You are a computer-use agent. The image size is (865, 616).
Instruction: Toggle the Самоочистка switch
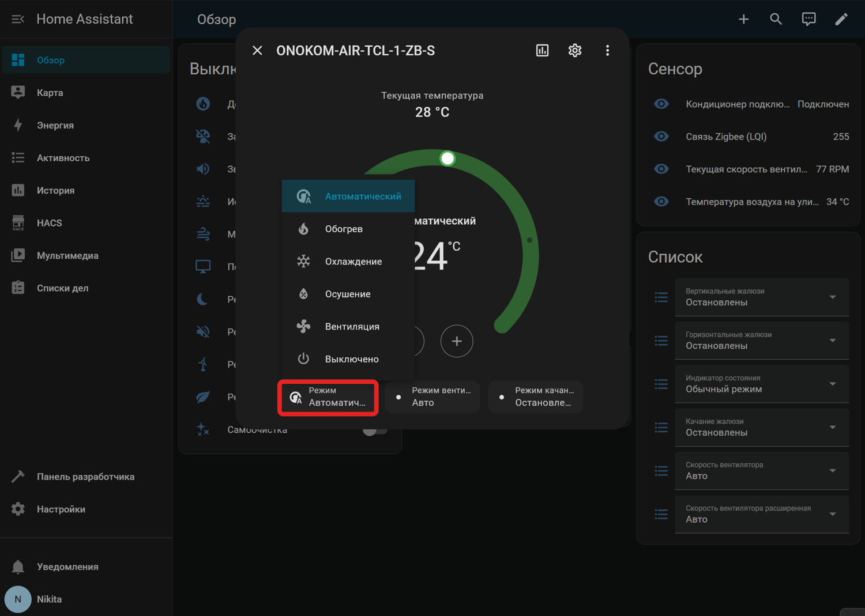click(375, 430)
